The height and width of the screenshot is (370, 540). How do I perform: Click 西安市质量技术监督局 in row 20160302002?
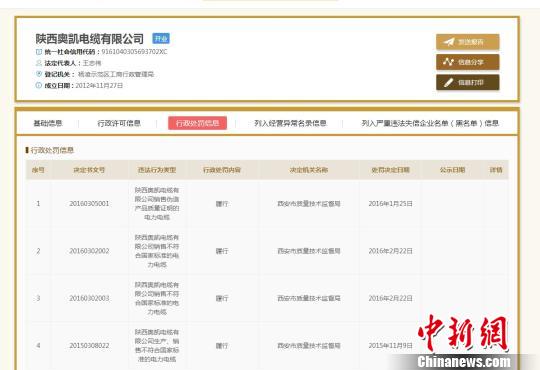pyautogui.click(x=309, y=251)
